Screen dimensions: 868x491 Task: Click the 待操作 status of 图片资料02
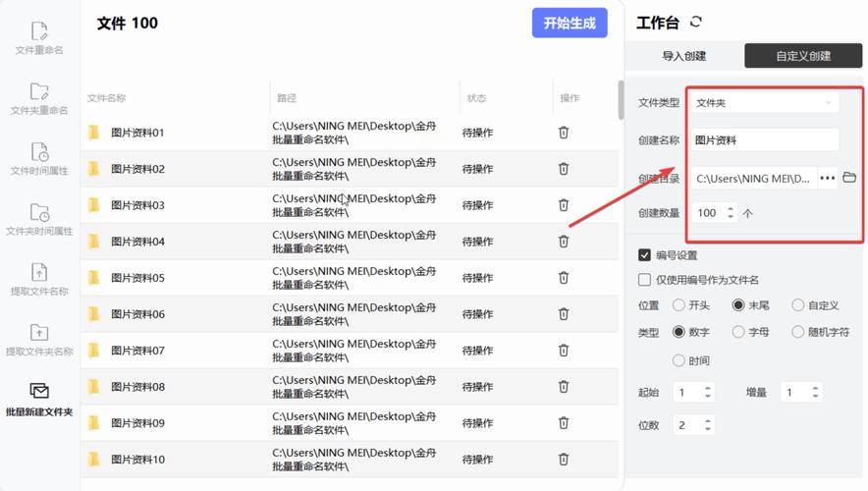click(477, 169)
